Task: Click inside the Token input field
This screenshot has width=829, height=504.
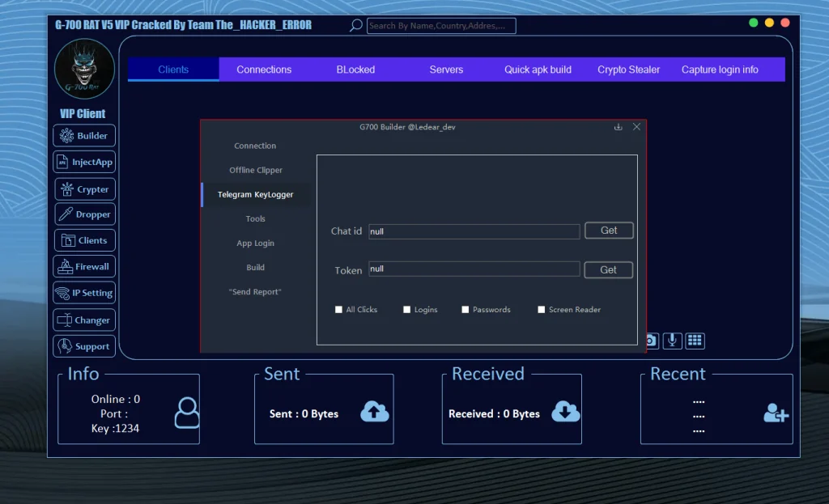Action: (474, 269)
